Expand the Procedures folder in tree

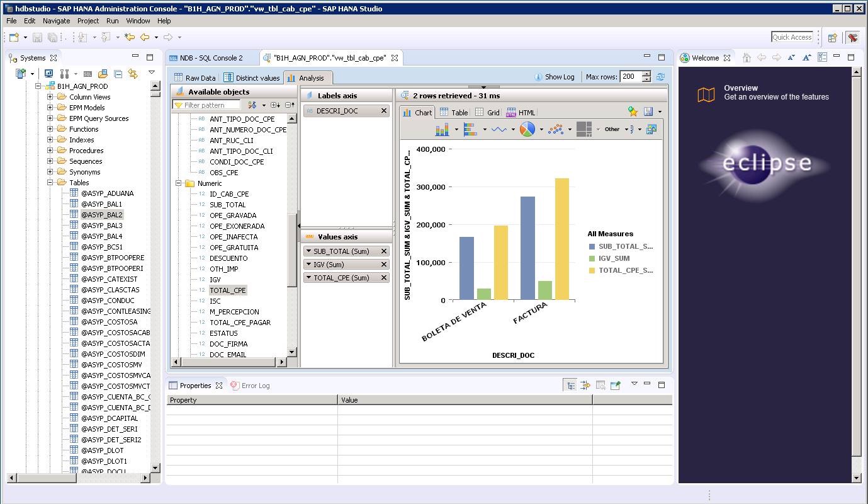pos(50,151)
